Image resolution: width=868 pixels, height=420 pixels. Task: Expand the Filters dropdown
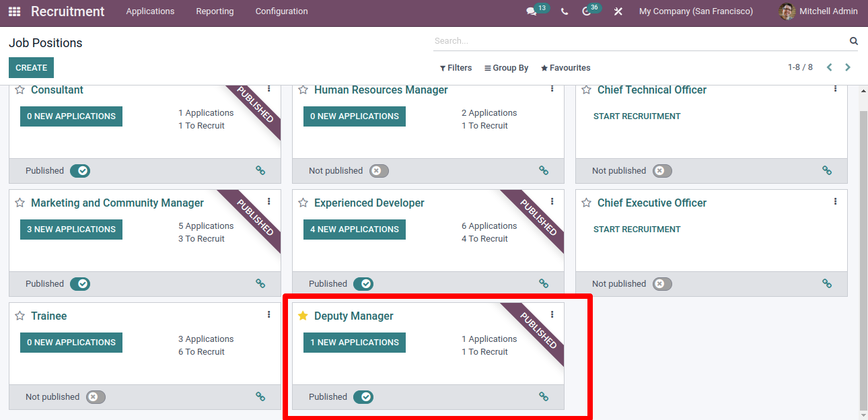click(x=456, y=68)
